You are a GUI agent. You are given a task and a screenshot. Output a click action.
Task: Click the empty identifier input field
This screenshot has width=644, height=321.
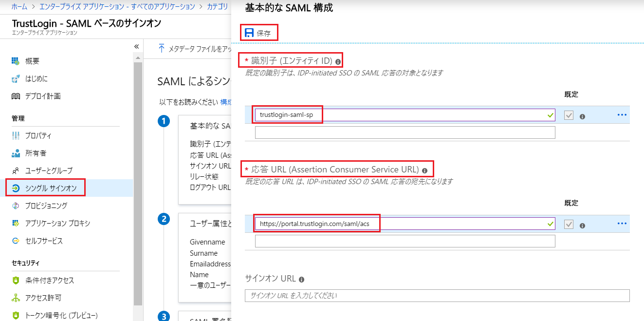[405, 132]
